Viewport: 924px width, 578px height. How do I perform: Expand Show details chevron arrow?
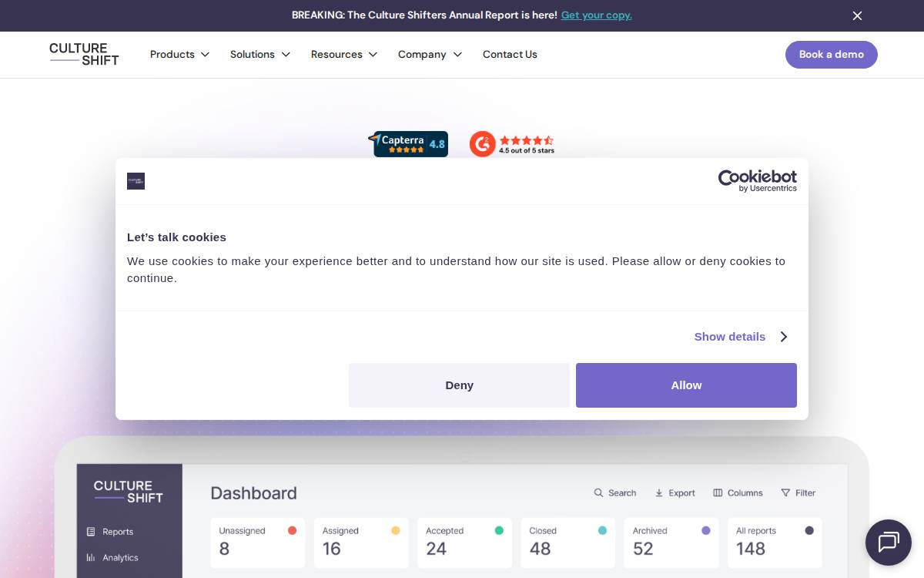tap(784, 337)
